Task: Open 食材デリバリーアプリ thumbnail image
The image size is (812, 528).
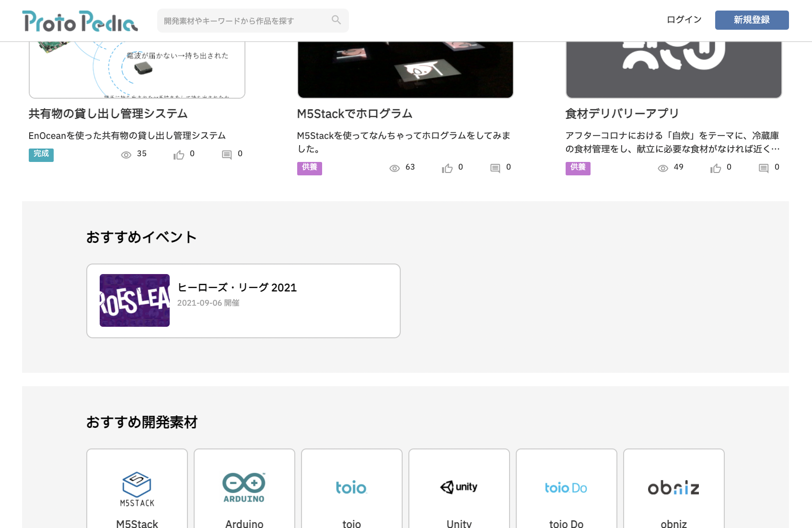Action: coord(674,69)
